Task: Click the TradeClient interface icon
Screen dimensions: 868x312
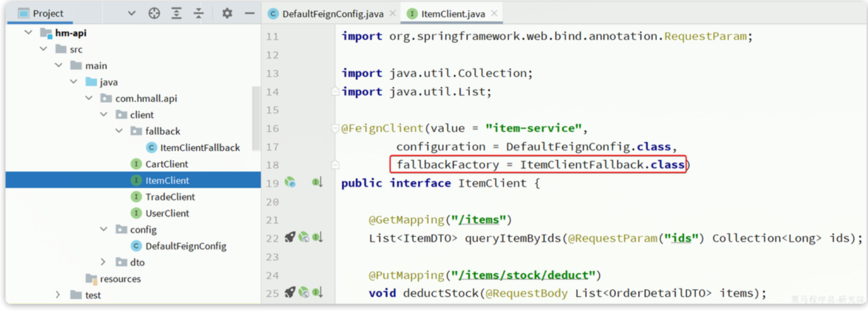Action: pyautogui.click(x=136, y=197)
